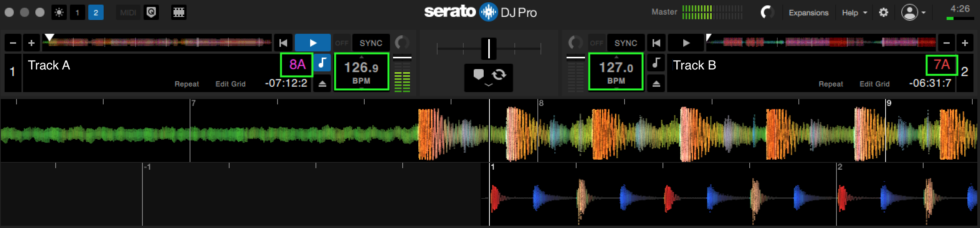Click deck 2 remaining time -06:31:7

pos(930,83)
